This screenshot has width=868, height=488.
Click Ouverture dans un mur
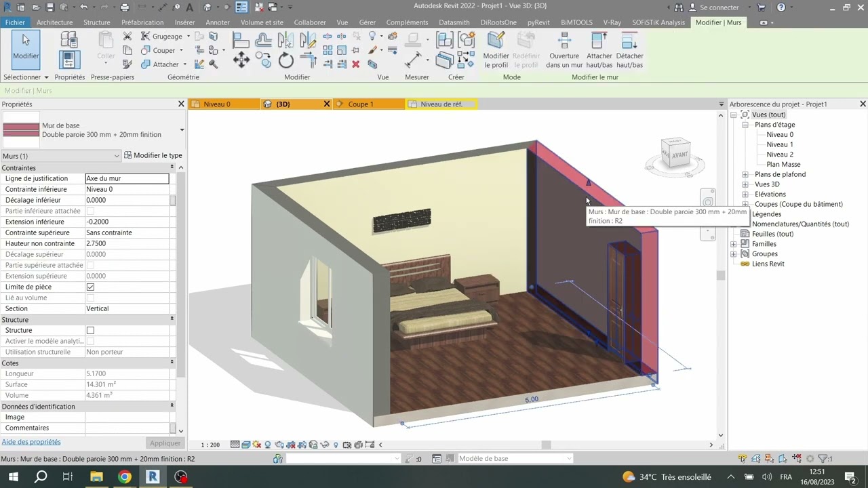coord(564,49)
